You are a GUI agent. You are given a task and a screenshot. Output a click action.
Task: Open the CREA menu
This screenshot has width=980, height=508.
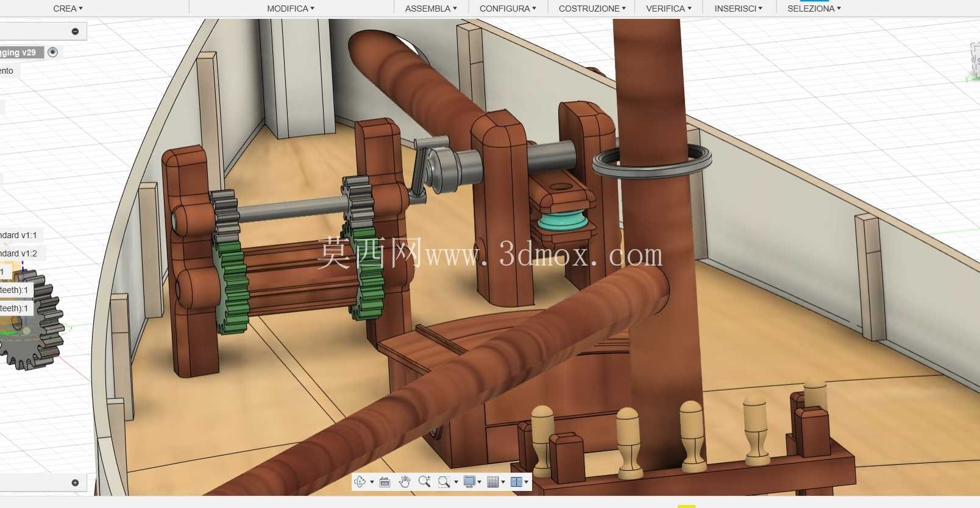tap(68, 9)
